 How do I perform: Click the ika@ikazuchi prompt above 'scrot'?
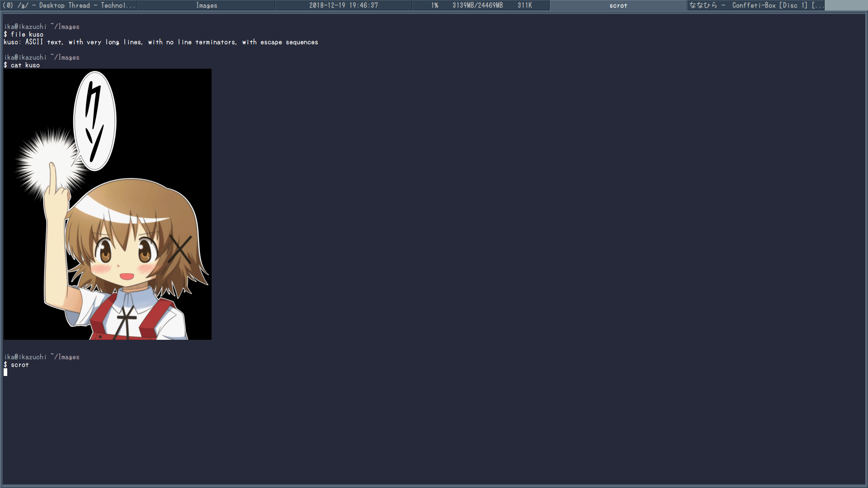pyautogui.click(x=42, y=357)
